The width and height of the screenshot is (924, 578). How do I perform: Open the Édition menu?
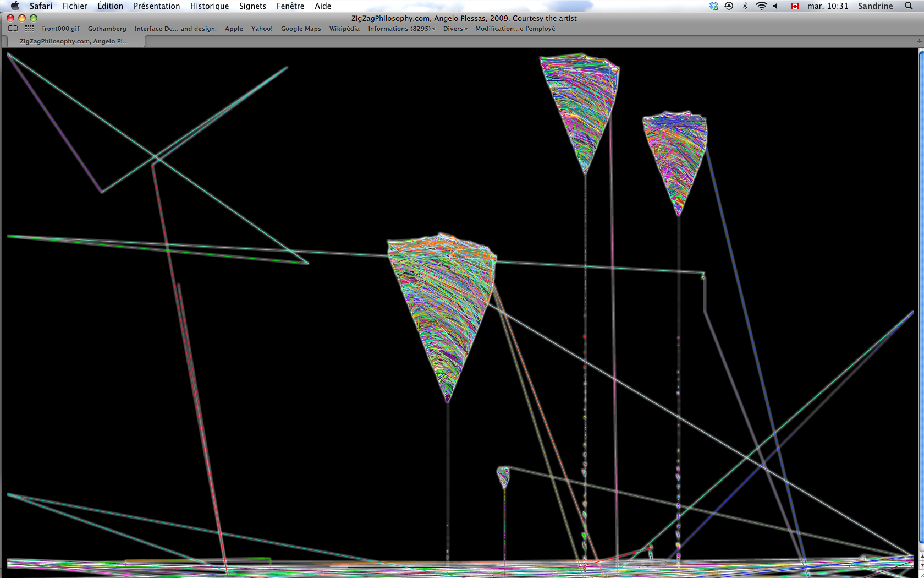(111, 6)
